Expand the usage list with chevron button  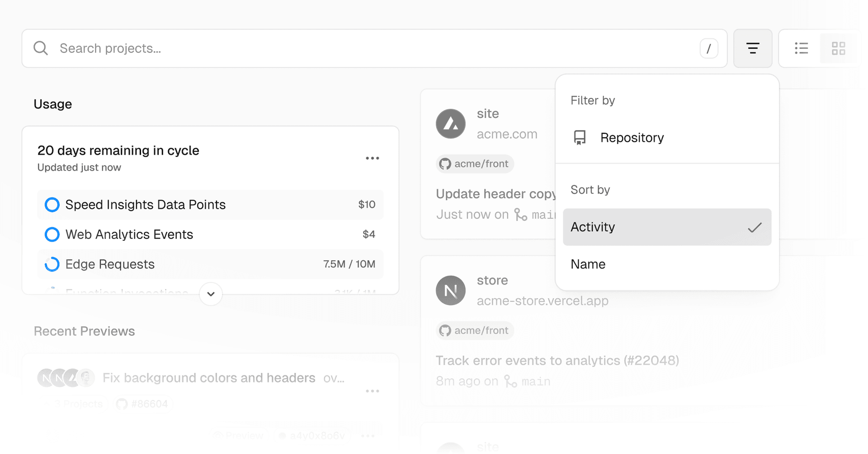click(x=211, y=294)
